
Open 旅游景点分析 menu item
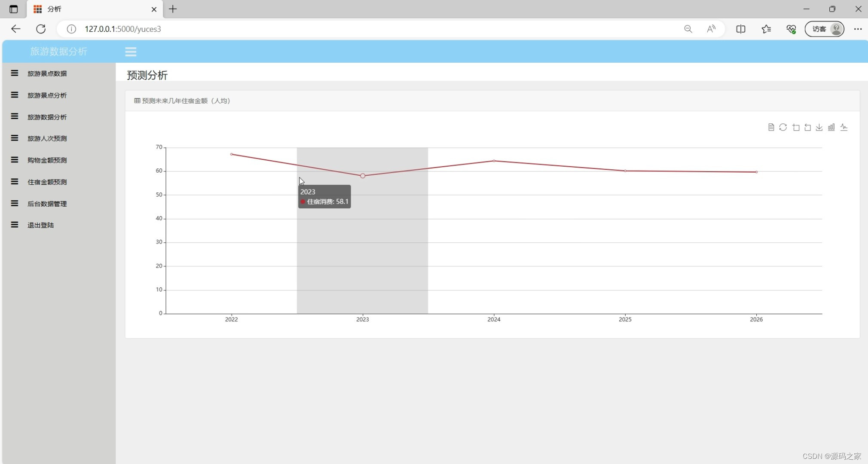tap(47, 95)
